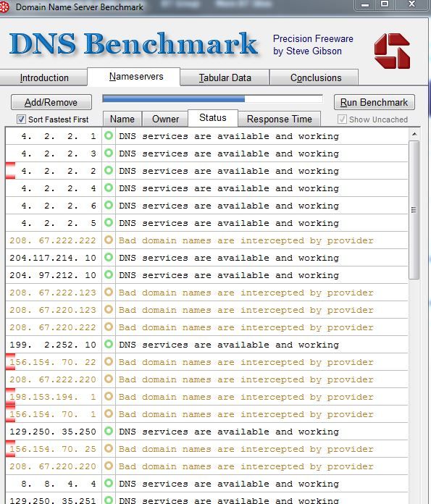Open the Introduction tab
This screenshot has width=431, height=504.
pos(43,77)
